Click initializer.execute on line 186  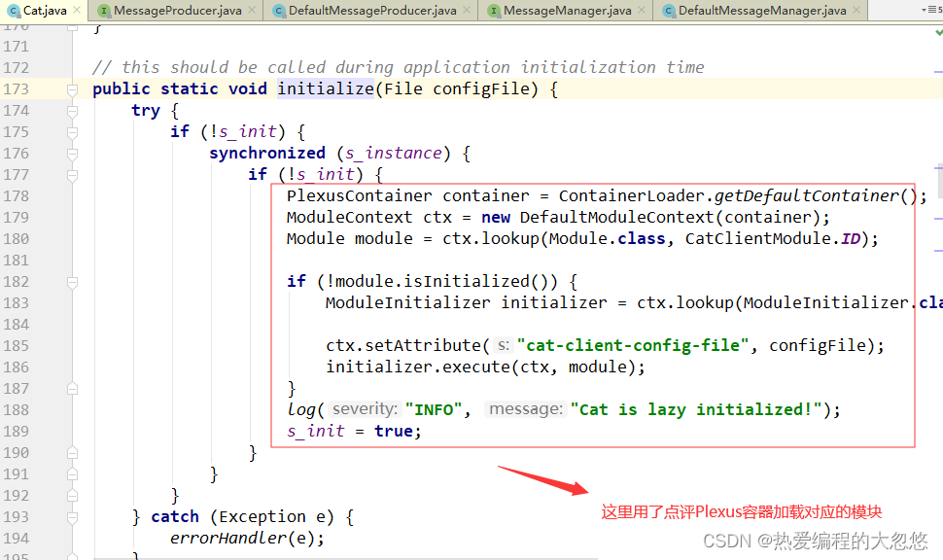pos(418,367)
